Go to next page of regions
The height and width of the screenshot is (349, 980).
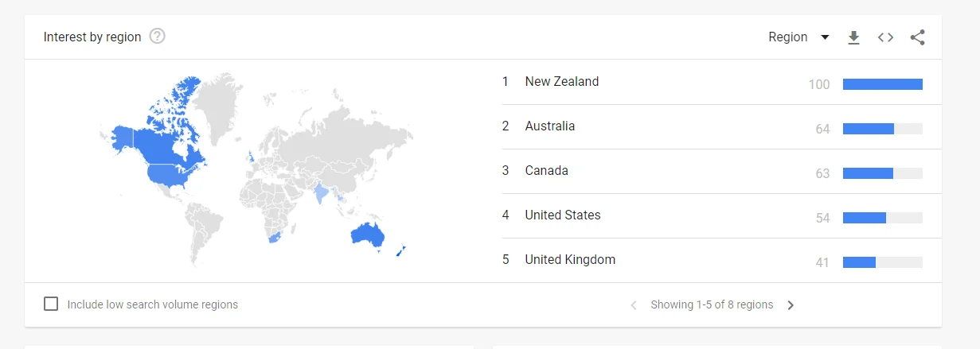[x=791, y=304]
